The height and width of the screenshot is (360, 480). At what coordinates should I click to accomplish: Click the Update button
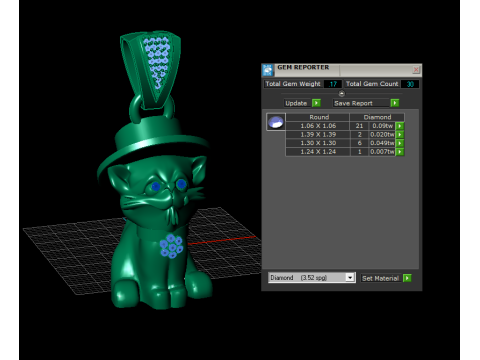tap(296, 103)
